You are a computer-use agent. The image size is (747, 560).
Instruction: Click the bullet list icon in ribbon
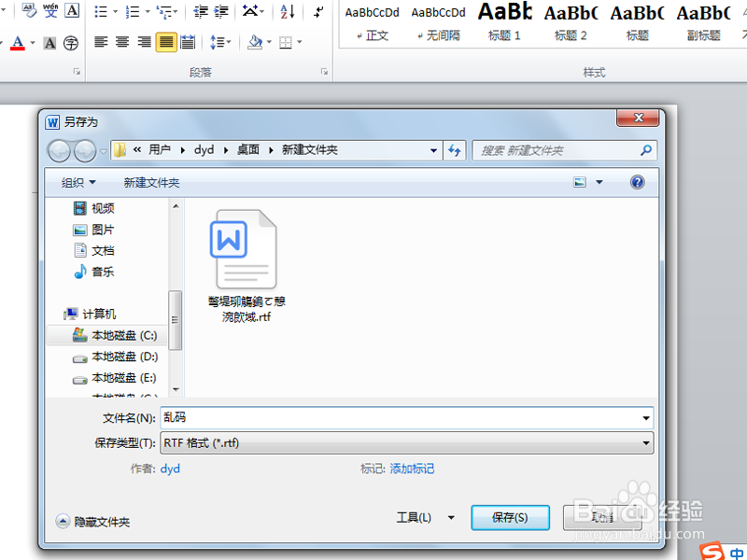(x=101, y=11)
